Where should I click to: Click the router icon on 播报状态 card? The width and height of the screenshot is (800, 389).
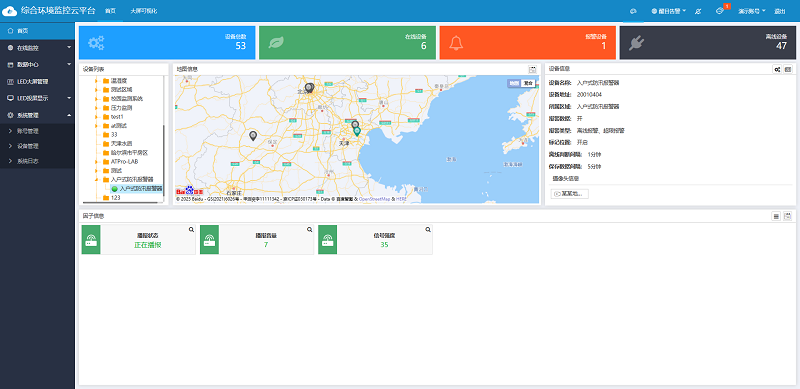91,239
